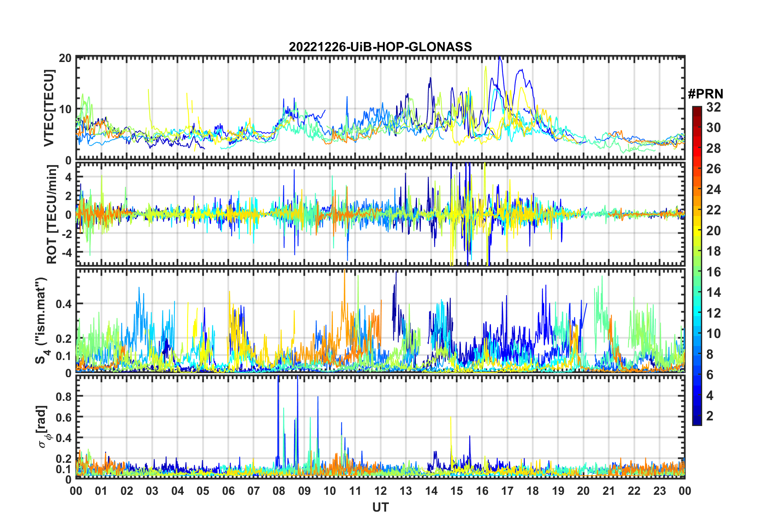The width and height of the screenshot is (761, 532).
Task: Click the S4 axis tick label 0.4
Action: point(64,304)
